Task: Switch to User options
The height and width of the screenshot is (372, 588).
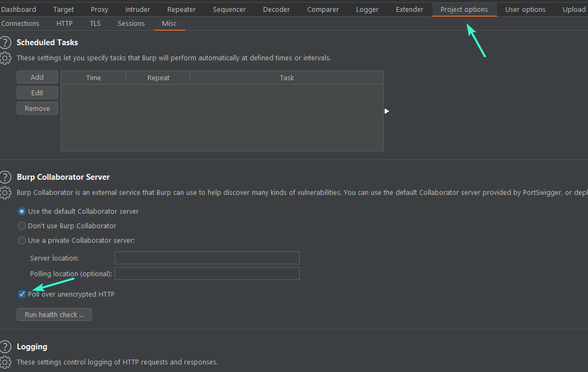Action: [525, 9]
